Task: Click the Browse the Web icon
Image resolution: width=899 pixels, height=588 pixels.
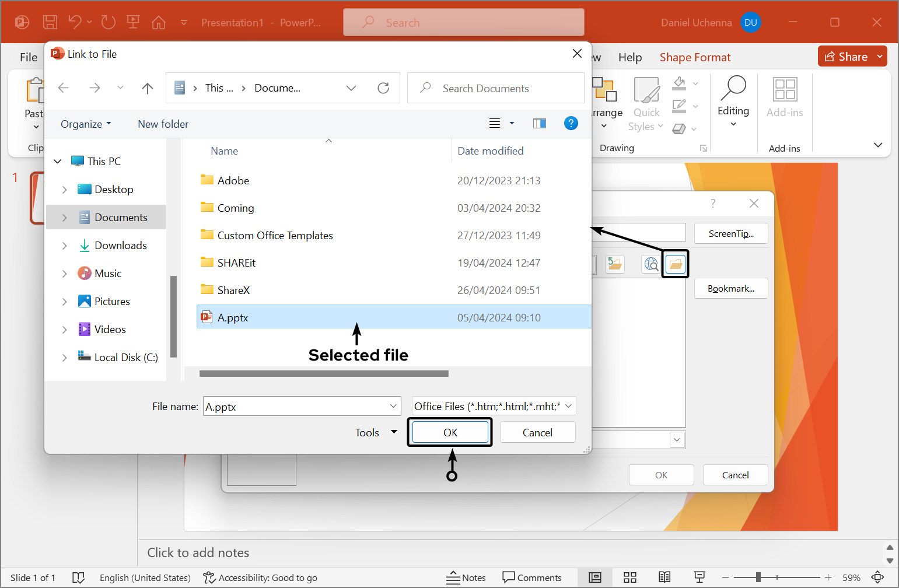Action: click(651, 264)
